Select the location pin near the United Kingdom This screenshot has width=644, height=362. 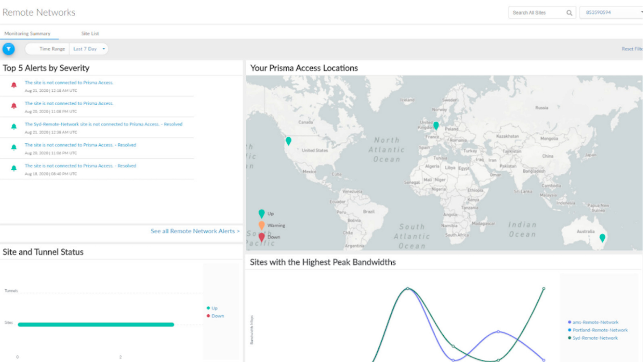[435, 125]
